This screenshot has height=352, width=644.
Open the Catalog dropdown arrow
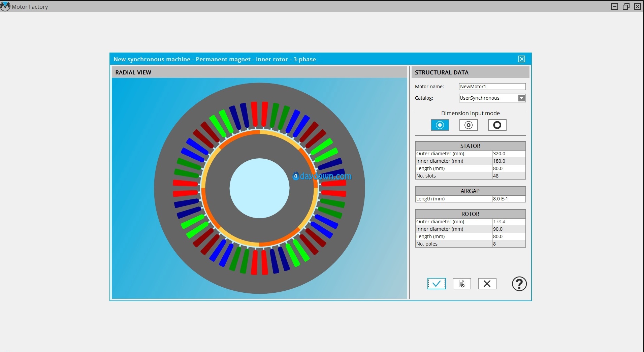click(x=521, y=98)
